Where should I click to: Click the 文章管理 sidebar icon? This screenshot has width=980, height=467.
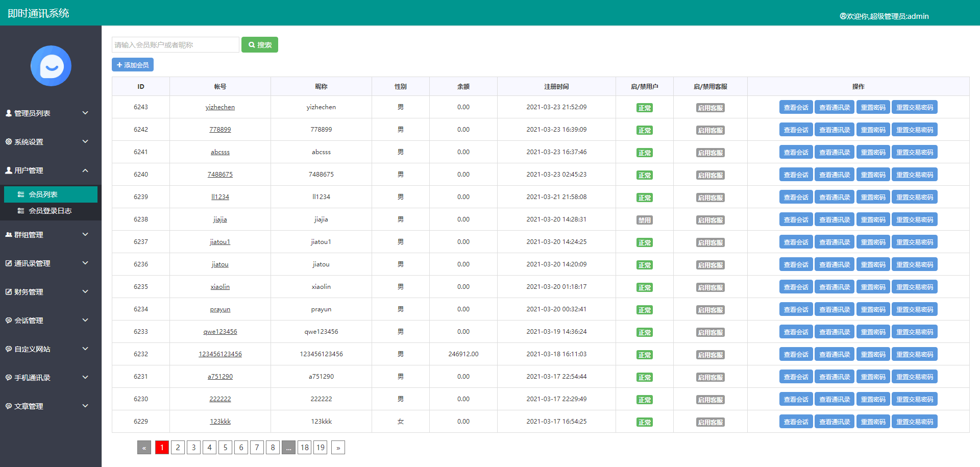[x=9, y=406]
